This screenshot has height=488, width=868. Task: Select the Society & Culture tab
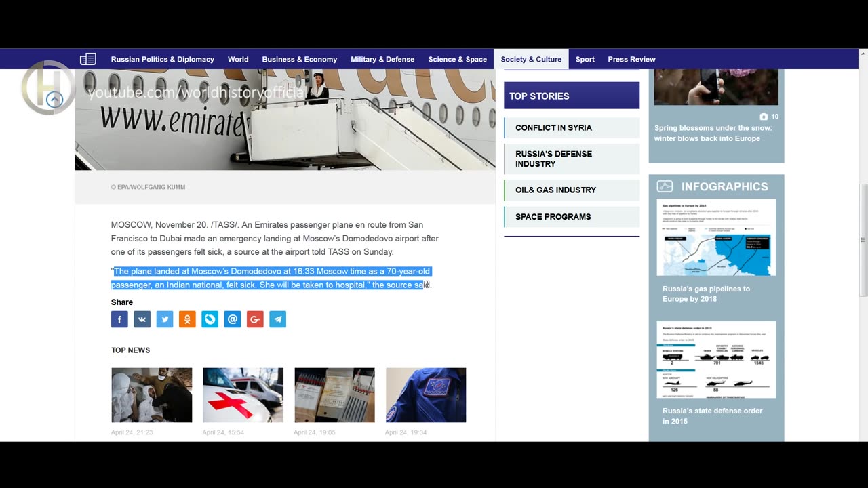pos(531,59)
